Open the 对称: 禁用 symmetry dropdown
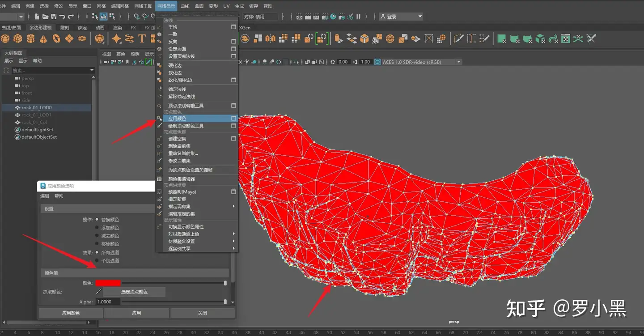Viewport: 644px width, 336px height. [x=260, y=17]
